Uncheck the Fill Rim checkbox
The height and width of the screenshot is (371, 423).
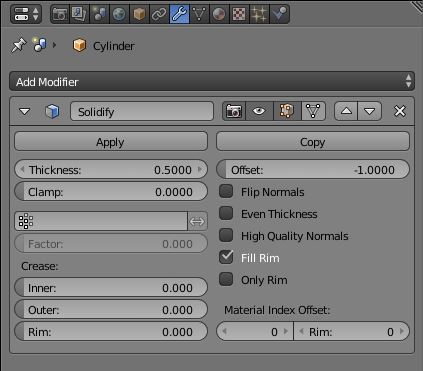[x=226, y=257]
